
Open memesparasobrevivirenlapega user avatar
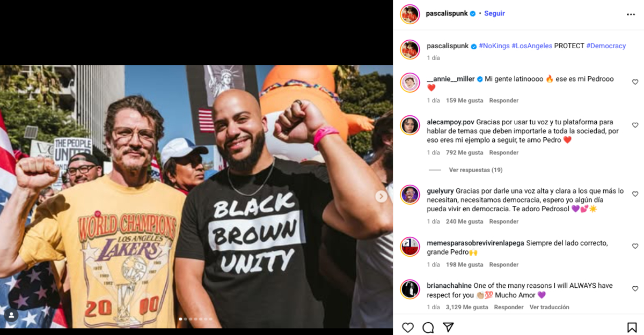pyautogui.click(x=410, y=247)
